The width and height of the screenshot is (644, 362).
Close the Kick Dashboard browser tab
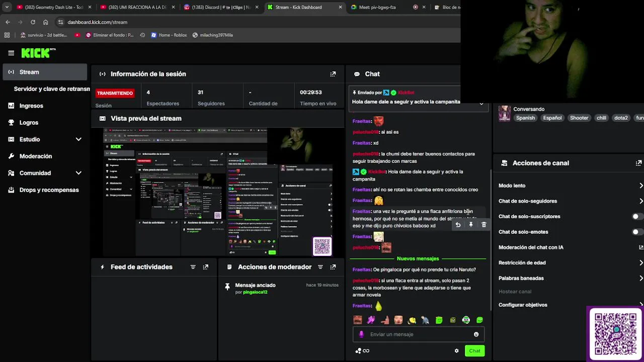pos(340,7)
